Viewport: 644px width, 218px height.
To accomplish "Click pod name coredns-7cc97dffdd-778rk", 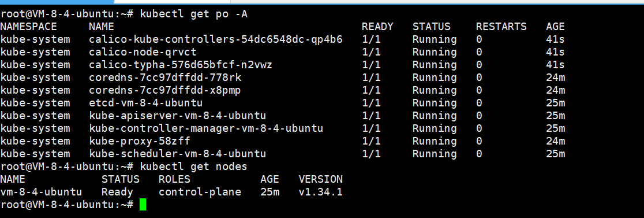I will tap(165, 77).
